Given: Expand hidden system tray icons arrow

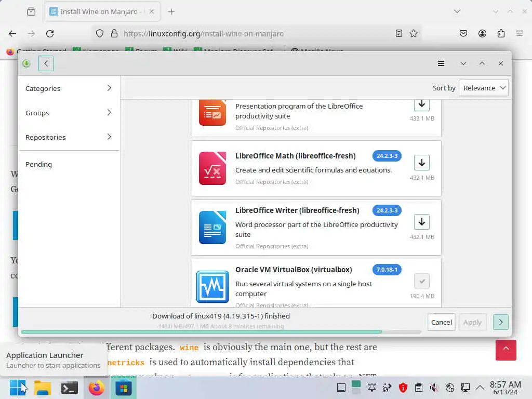Looking at the screenshot, I should click(x=480, y=388).
